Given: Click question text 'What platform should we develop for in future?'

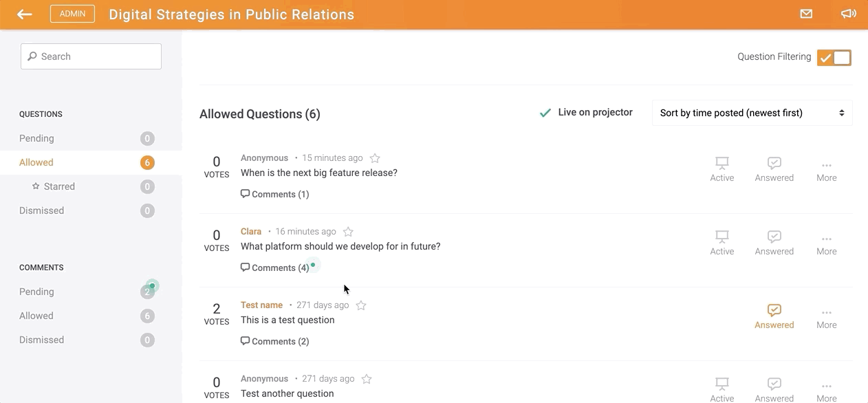Looking at the screenshot, I should pos(340,246).
